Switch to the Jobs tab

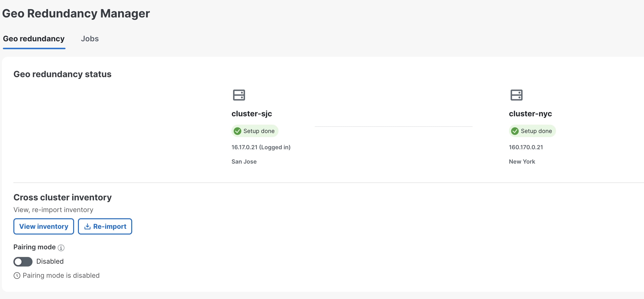point(90,38)
